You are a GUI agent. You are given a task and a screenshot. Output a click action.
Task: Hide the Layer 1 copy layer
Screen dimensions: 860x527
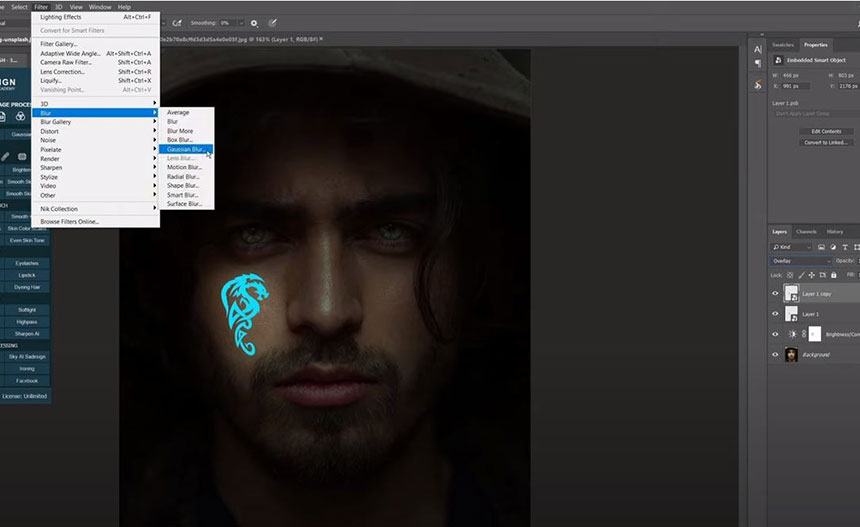pyautogui.click(x=775, y=294)
